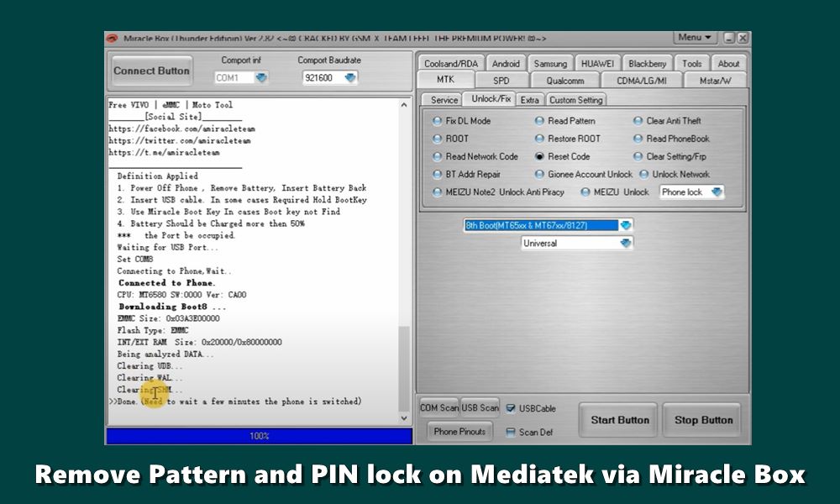The width and height of the screenshot is (840, 504).
Task: Click the Stop Button
Action: [703, 421]
